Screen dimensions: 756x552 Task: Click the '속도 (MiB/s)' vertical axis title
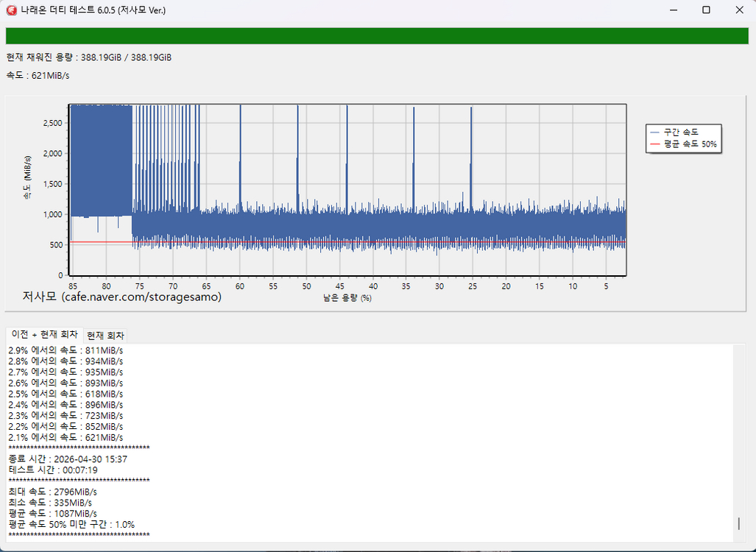[x=27, y=177]
